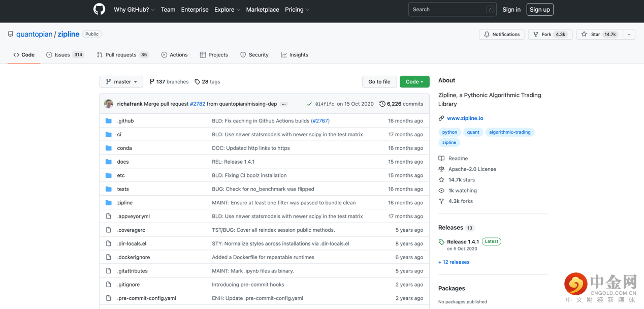This screenshot has height=309, width=644.
Task: Switch to the Insights tab
Action: tap(295, 55)
